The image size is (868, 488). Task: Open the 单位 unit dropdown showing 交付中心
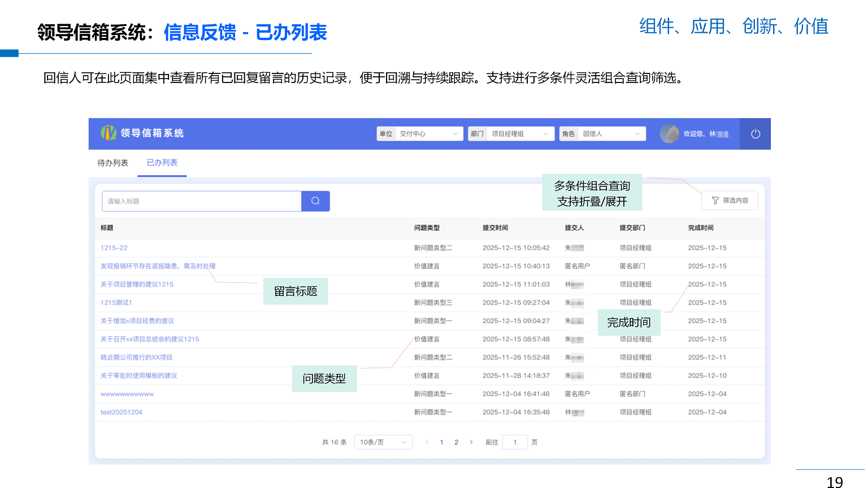point(429,133)
